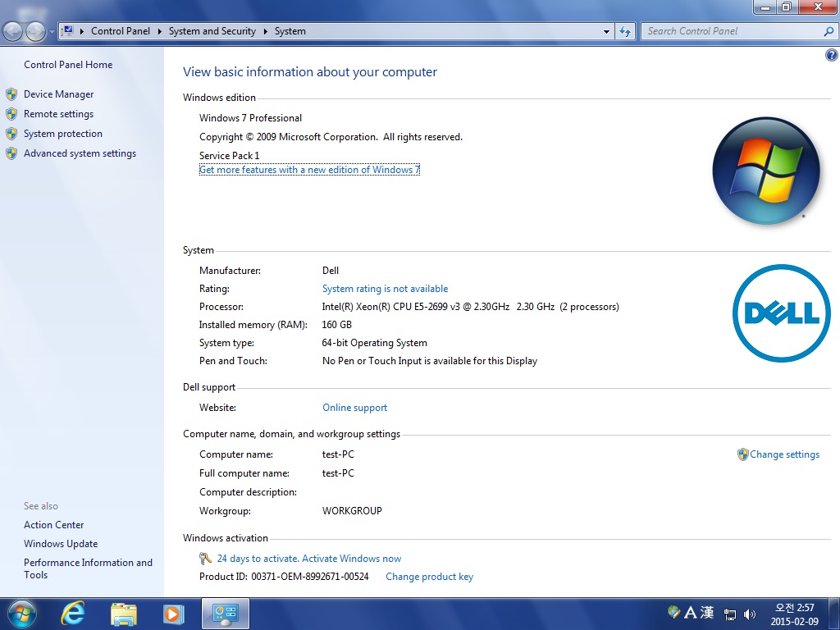Click Change settings for computer name

point(784,454)
